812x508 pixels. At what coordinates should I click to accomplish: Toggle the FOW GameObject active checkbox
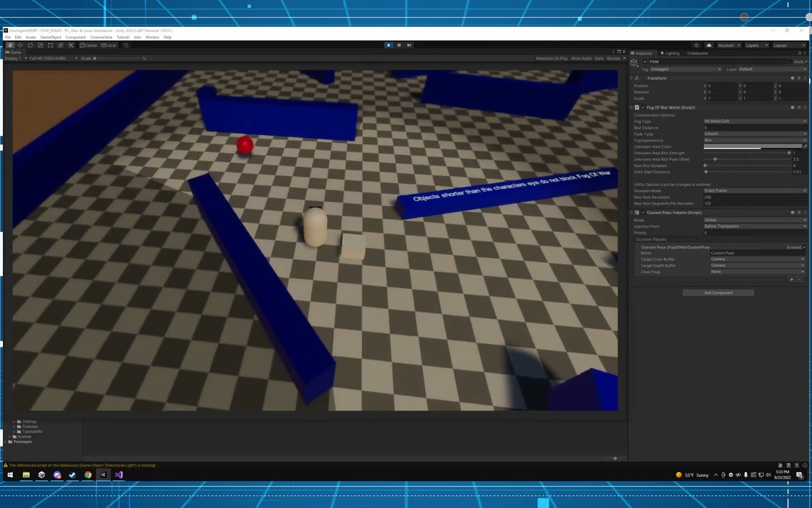646,62
